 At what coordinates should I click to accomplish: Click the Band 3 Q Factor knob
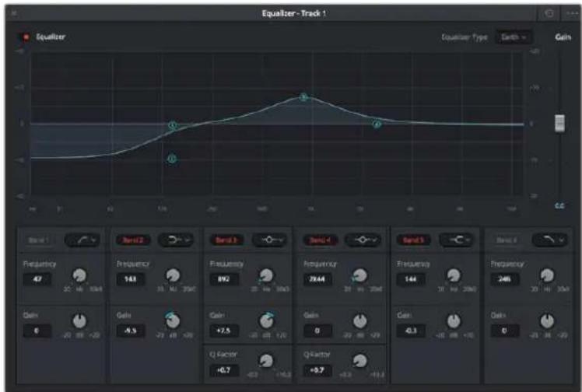pos(266,360)
